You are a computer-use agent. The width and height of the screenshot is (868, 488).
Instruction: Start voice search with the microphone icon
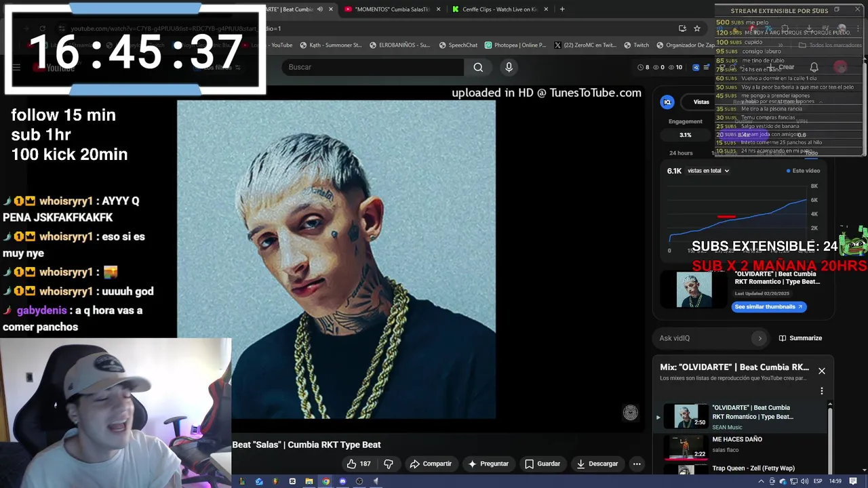509,67
